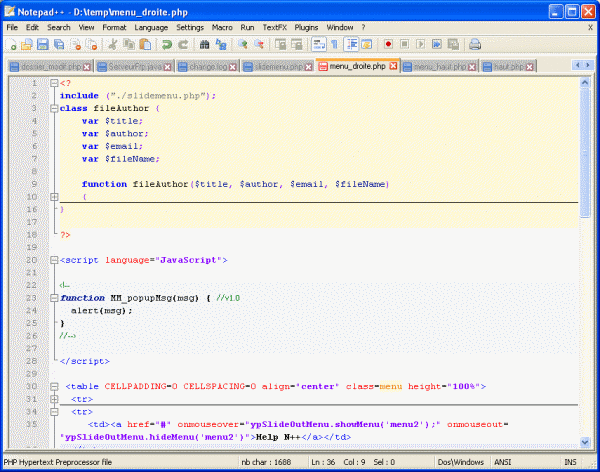This screenshot has width=600, height=472.
Task: Collapse the MM_popupMsg function fold at line 23
Action: point(54,298)
